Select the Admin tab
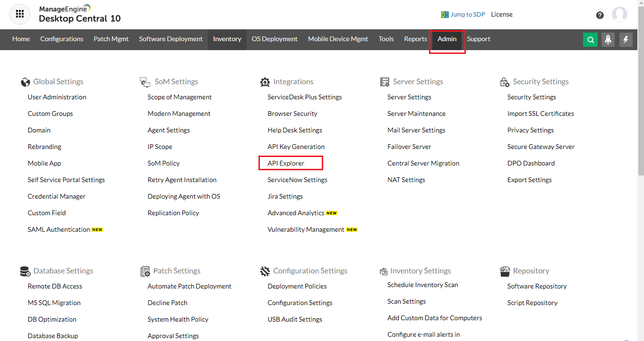 click(447, 39)
